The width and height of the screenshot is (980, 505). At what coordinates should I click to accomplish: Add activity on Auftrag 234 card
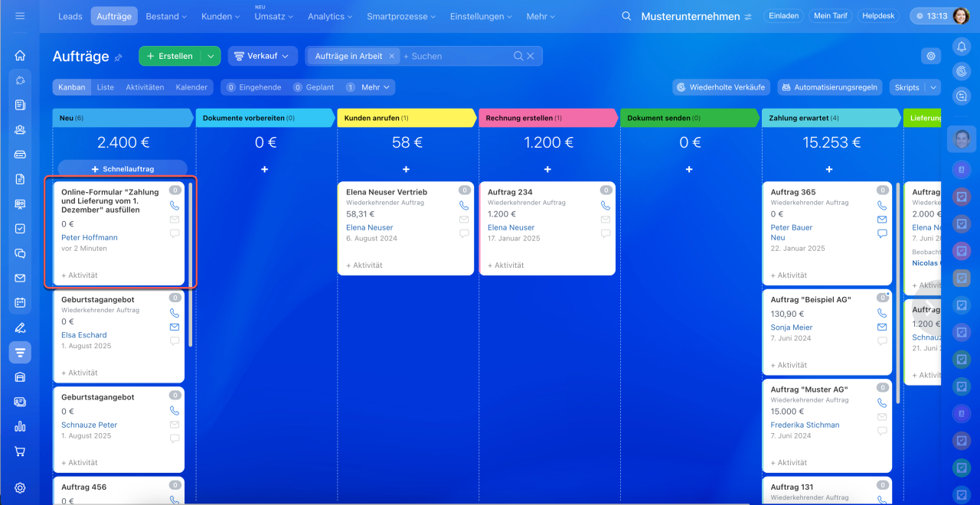click(x=506, y=266)
